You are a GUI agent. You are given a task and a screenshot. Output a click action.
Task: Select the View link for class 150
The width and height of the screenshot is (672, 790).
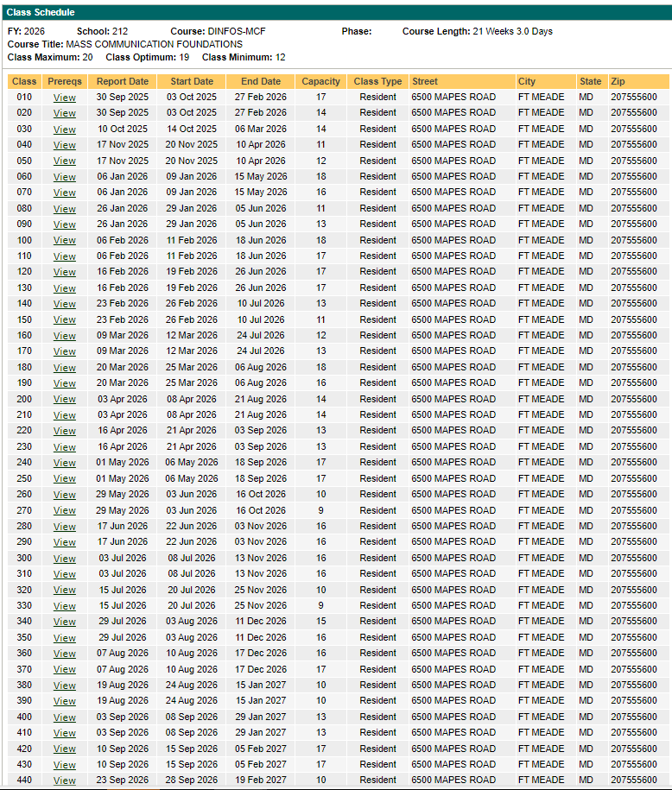(65, 320)
